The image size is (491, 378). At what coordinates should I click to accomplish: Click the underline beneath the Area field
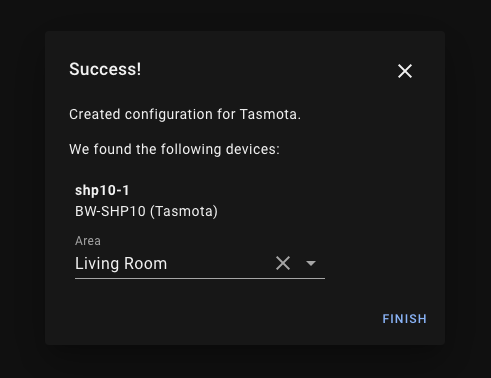click(200, 278)
